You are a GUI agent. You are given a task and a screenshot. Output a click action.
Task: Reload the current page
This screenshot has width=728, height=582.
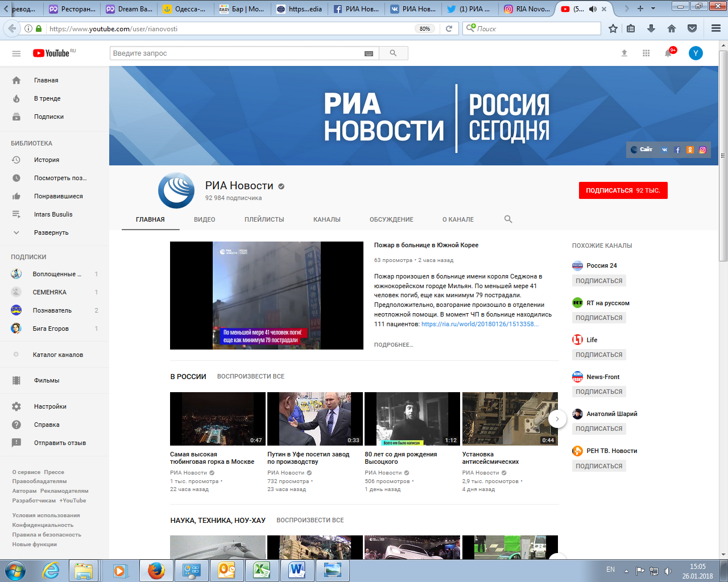449,28
